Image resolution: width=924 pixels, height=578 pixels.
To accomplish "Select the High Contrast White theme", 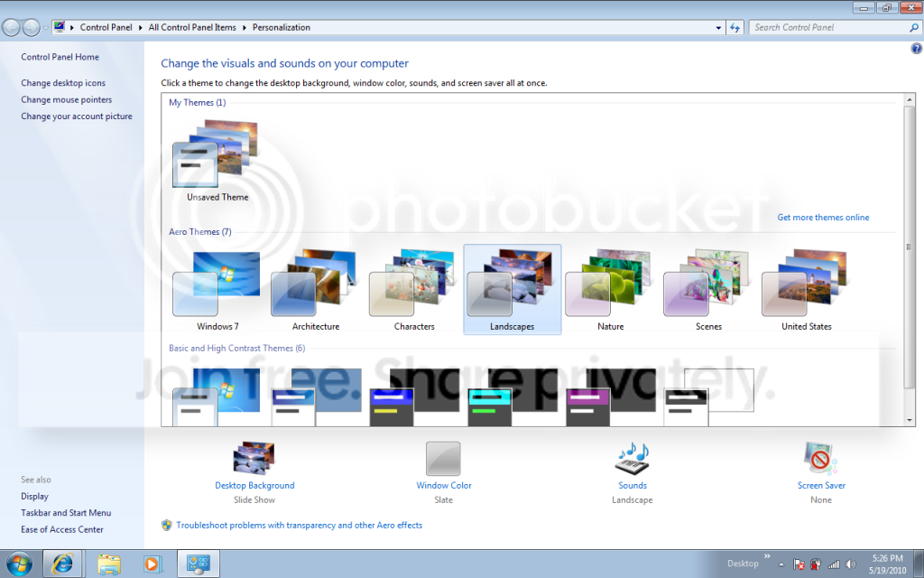I will pos(708,397).
